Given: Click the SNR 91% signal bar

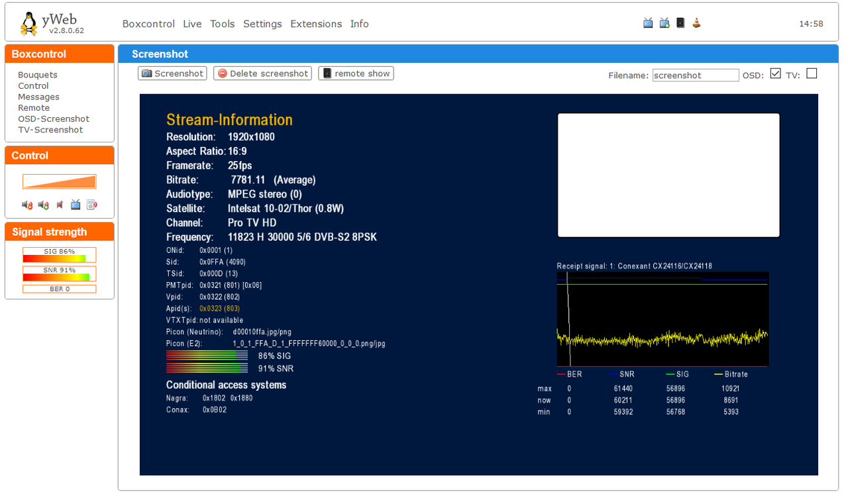Looking at the screenshot, I should (60, 273).
